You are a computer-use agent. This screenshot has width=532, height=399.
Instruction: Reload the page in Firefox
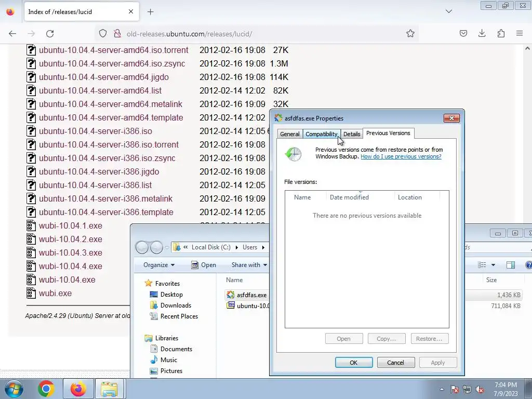tap(50, 34)
